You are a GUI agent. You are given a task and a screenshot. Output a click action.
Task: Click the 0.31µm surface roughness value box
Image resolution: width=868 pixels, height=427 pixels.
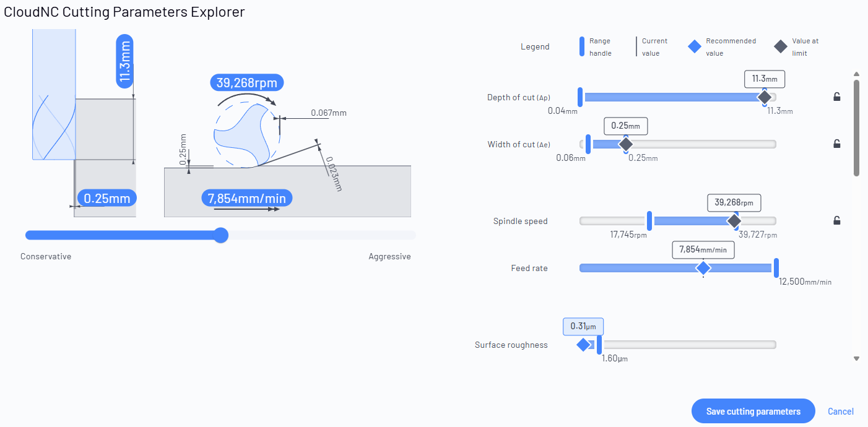coord(583,326)
